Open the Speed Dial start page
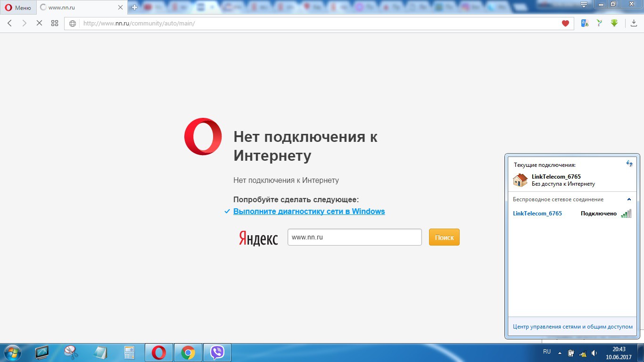644x362 pixels. coord(55,23)
